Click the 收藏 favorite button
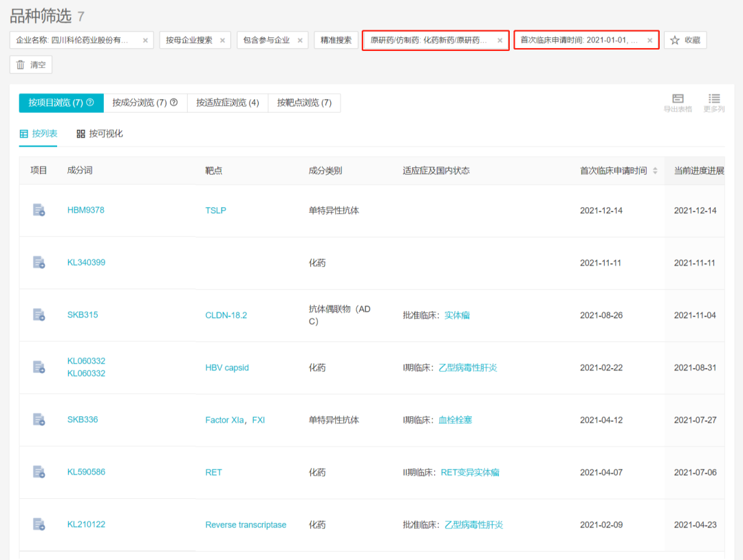 pos(685,41)
